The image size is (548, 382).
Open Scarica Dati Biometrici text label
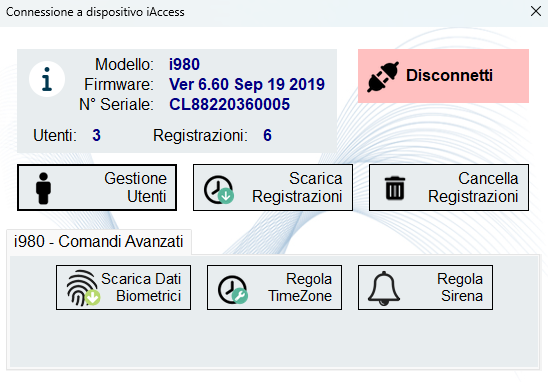tap(141, 287)
